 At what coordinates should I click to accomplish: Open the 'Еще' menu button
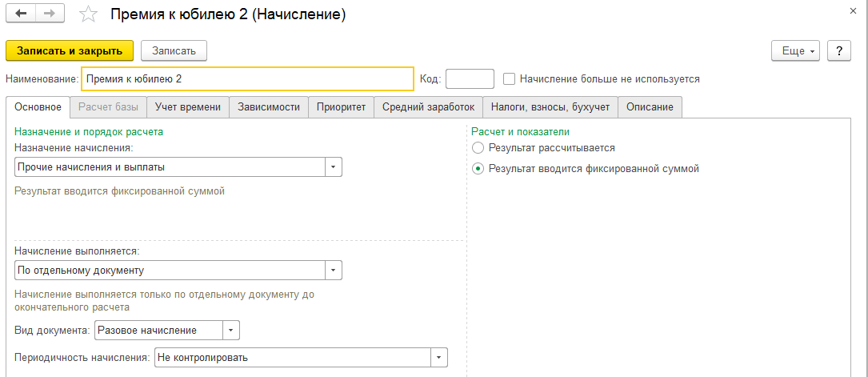[795, 50]
